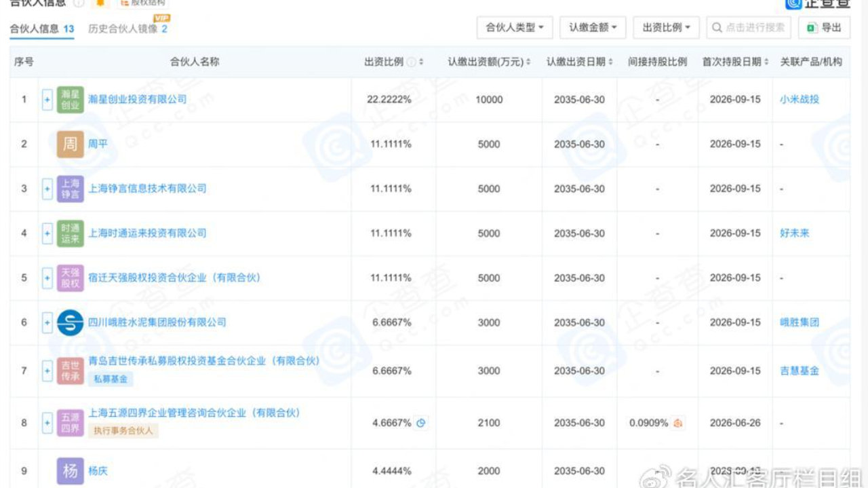Expand row for 瀚星创业投资有限公司

[47, 100]
